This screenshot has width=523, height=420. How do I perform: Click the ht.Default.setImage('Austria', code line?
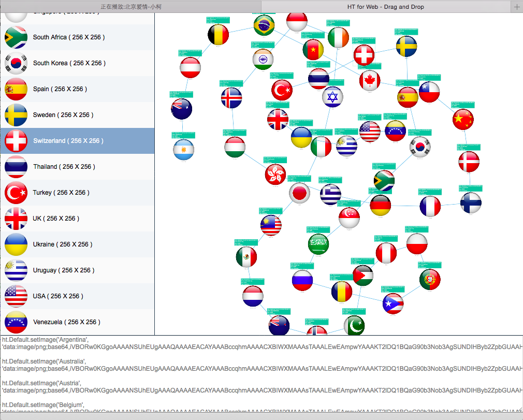[x=42, y=383]
